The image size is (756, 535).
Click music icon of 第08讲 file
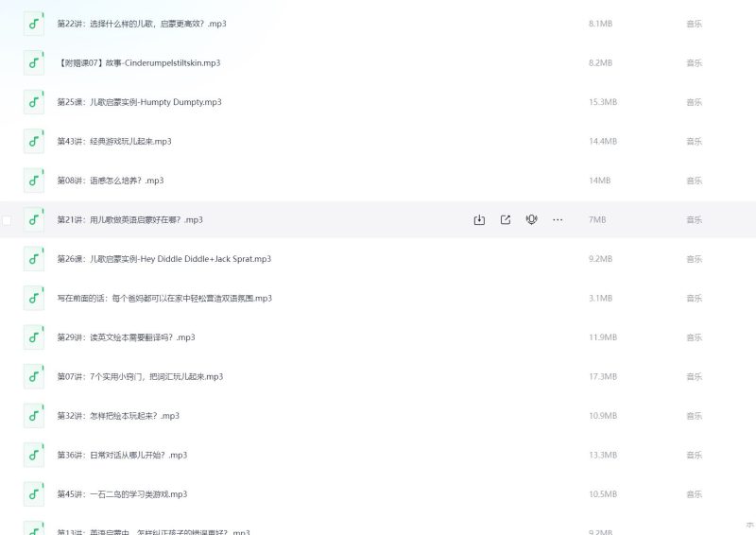34,181
